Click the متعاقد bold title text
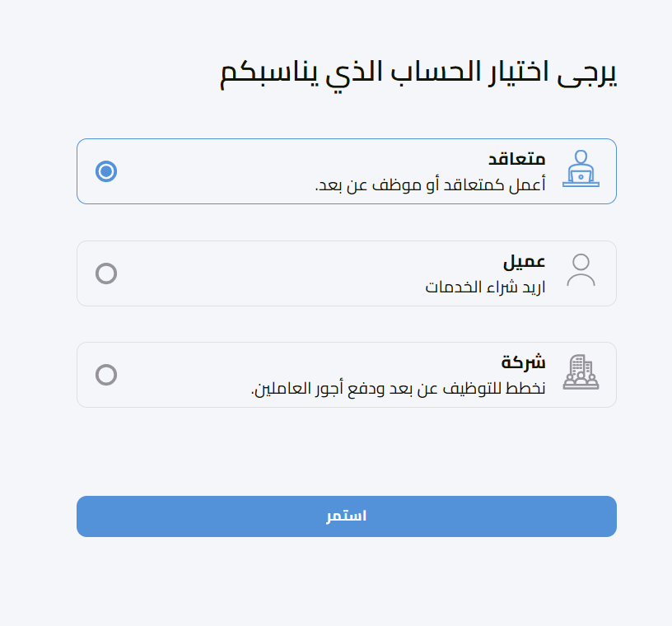The image size is (672, 626). (516, 158)
